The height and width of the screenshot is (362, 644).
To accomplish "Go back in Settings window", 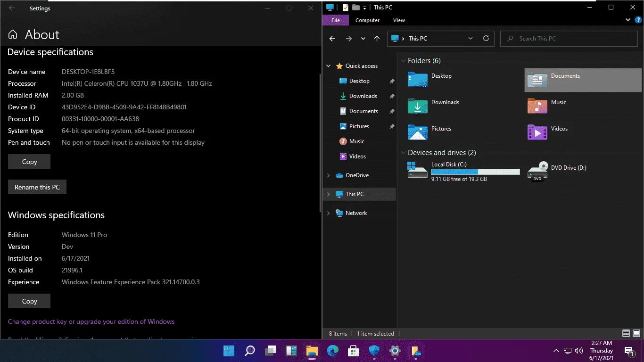I will pos(12,8).
